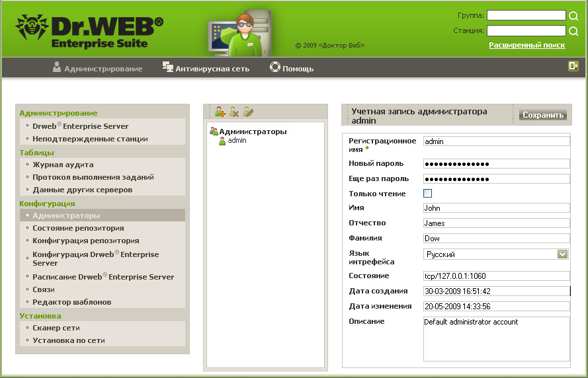
Task: Open Drweb Enterprise Server in sidebar
Action: (x=80, y=126)
